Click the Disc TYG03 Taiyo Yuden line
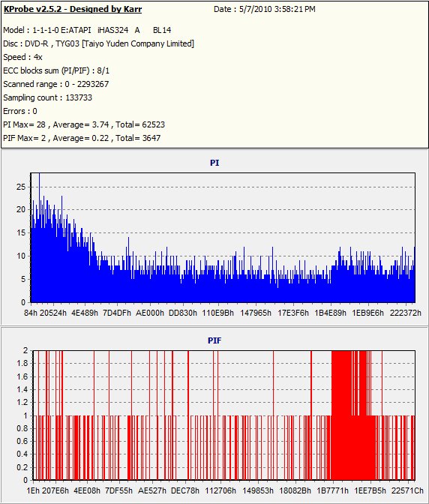 [x=99, y=43]
